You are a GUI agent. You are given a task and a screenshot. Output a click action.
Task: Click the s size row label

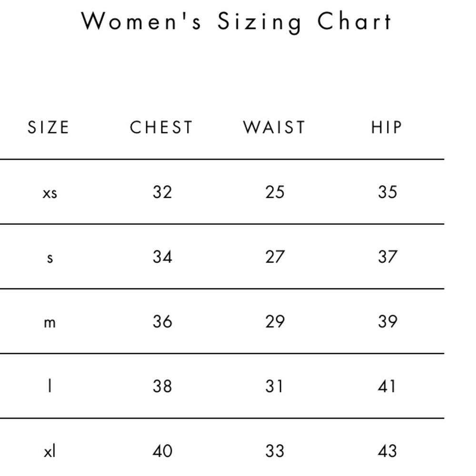(x=50, y=258)
